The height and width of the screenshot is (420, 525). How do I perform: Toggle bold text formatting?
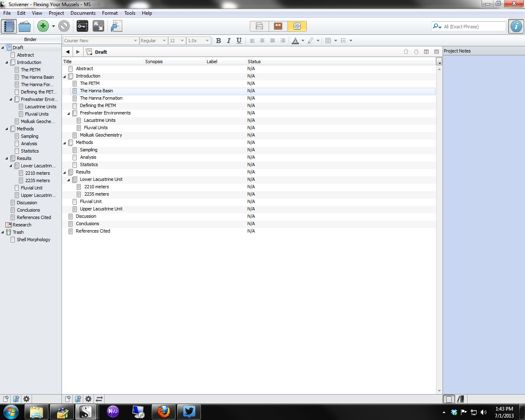[218, 41]
